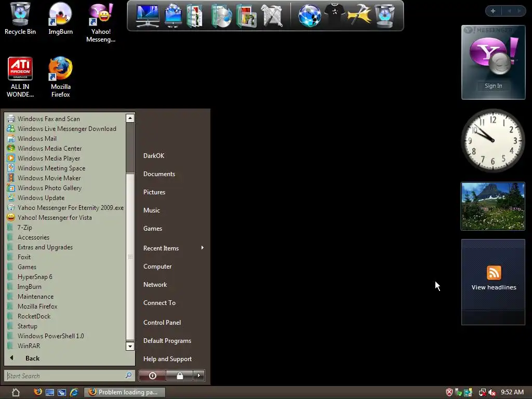Viewport: 532px width, 399px height.
Task: Open the Recycle Bin desktop icon
Action: pyautogui.click(x=20, y=19)
